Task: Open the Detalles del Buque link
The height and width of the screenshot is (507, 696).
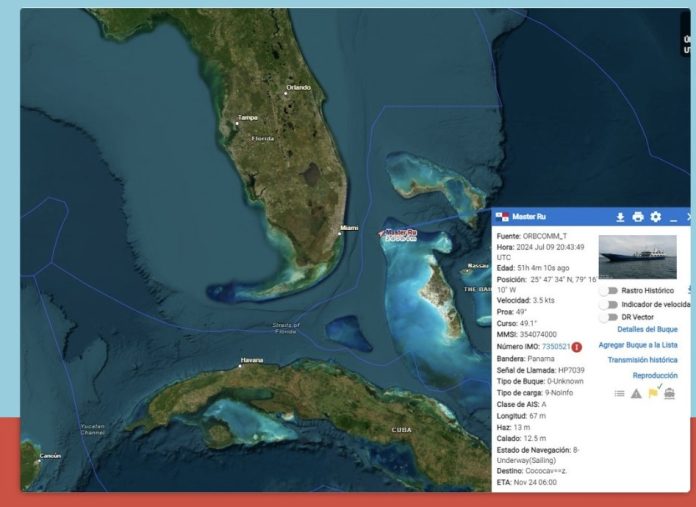Action: (x=647, y=329)
